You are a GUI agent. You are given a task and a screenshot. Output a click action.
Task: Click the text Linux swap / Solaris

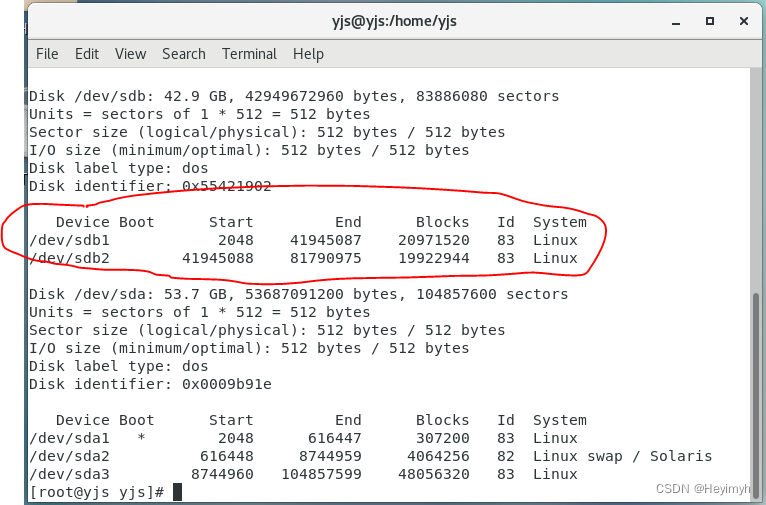[x=622, y=456]
